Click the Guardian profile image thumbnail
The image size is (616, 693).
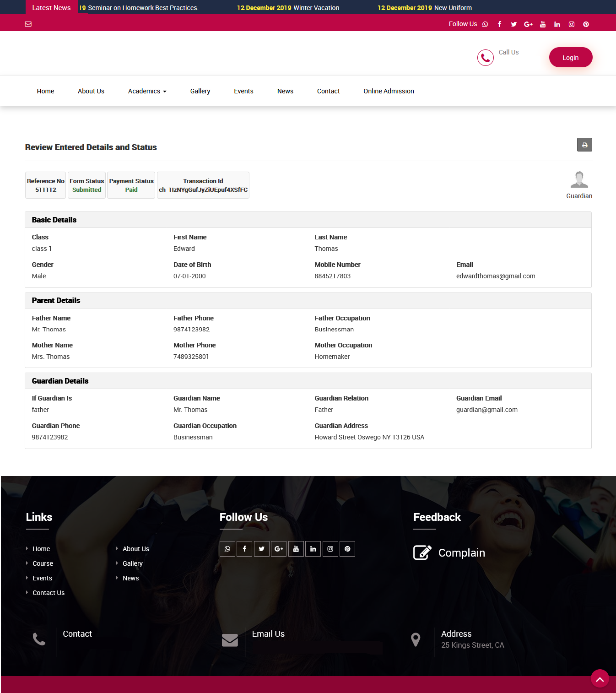point(579,179)
